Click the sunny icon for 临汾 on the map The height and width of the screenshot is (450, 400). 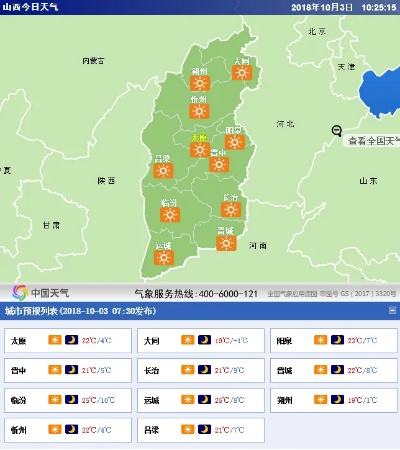point(170,215)
